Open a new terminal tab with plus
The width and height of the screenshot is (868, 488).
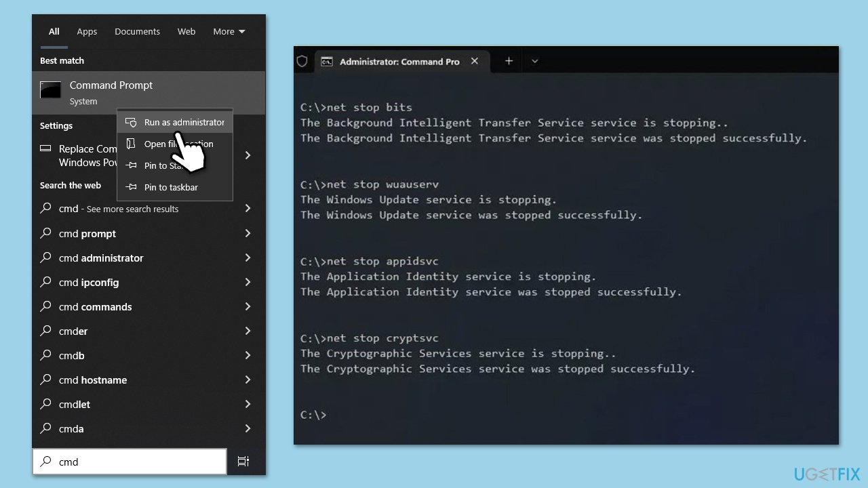point(509,61)
